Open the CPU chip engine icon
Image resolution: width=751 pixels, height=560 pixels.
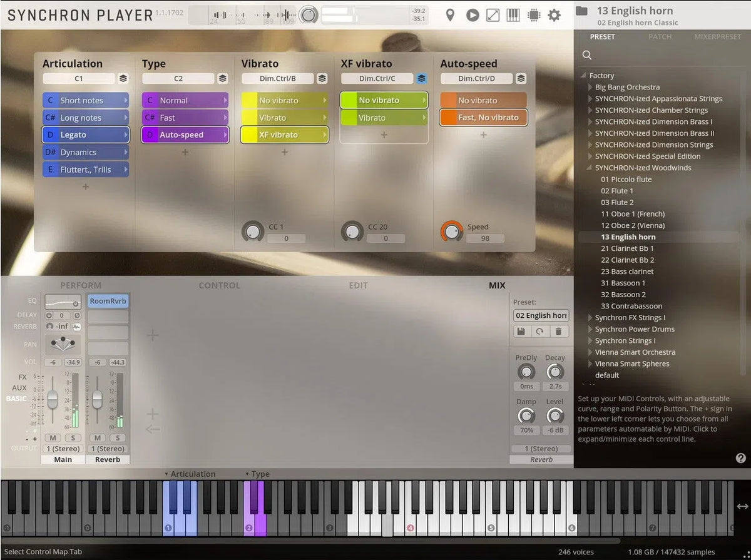[534, 15]
